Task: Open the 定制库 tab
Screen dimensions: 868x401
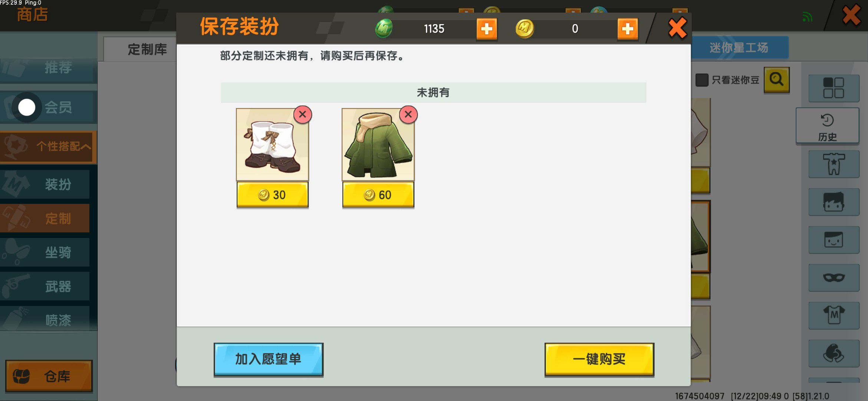Action: click(147, 49)
